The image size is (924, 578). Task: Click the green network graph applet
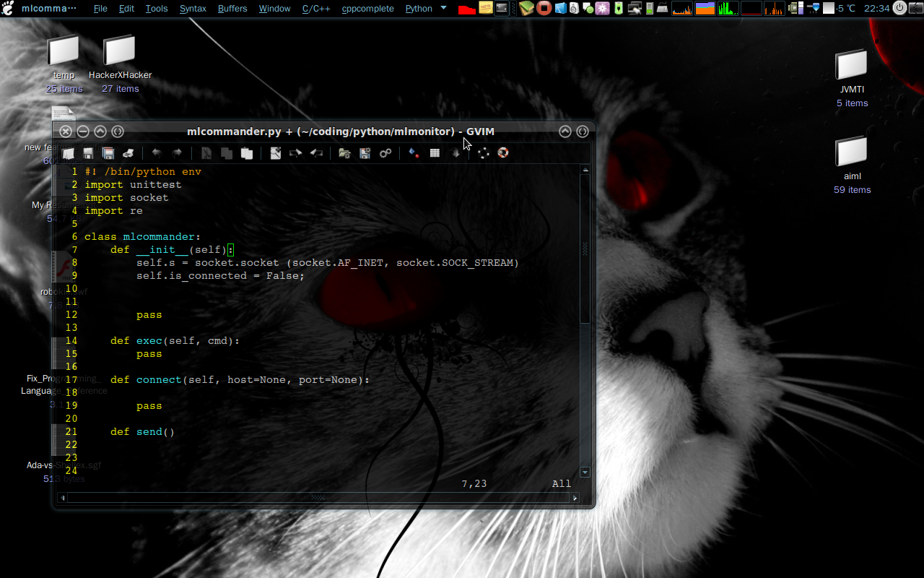tap(728, 9)
